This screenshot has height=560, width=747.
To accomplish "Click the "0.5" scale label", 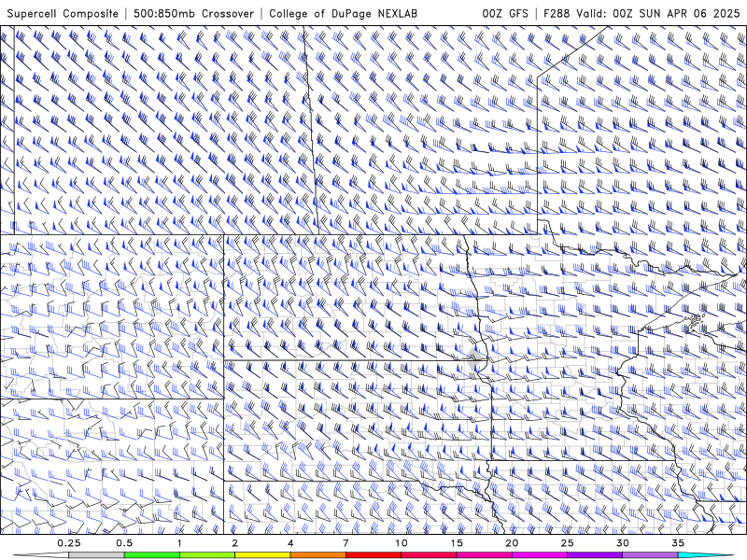I will [x=124, y=543].
